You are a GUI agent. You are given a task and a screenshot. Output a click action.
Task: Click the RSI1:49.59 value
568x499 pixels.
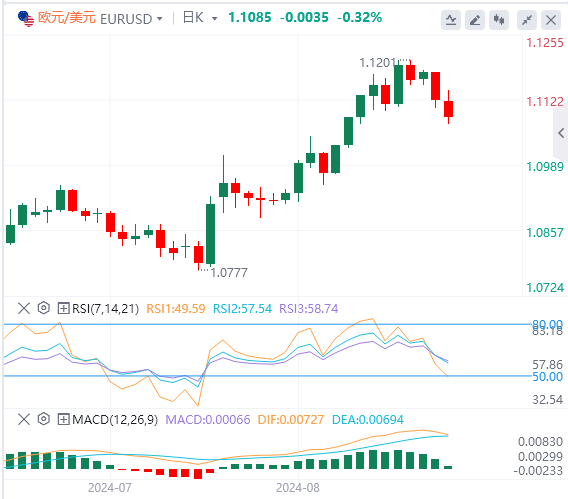pos(176,309)
